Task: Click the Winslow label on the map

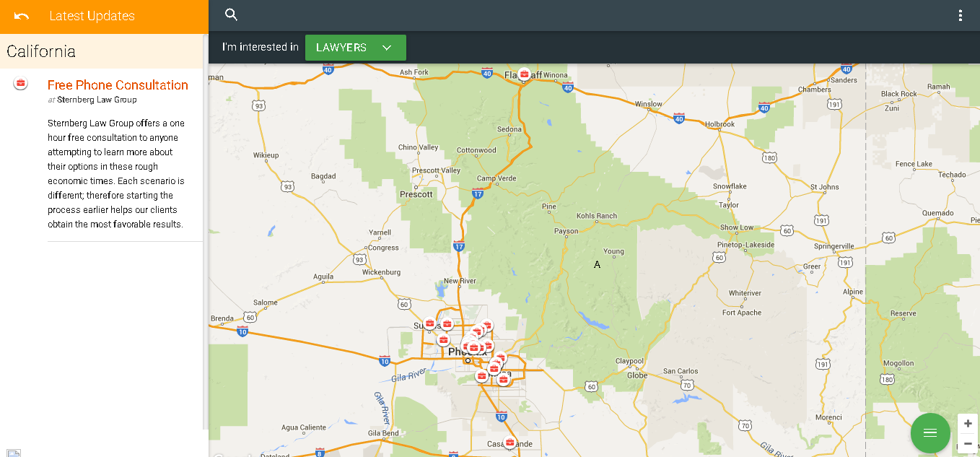Action: (x=648, y=104)
